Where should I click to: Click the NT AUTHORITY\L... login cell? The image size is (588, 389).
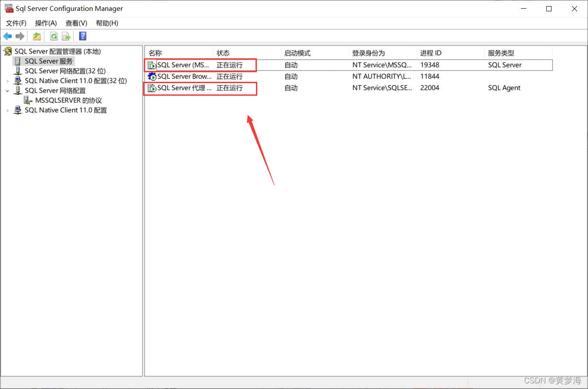coord(382,77)
